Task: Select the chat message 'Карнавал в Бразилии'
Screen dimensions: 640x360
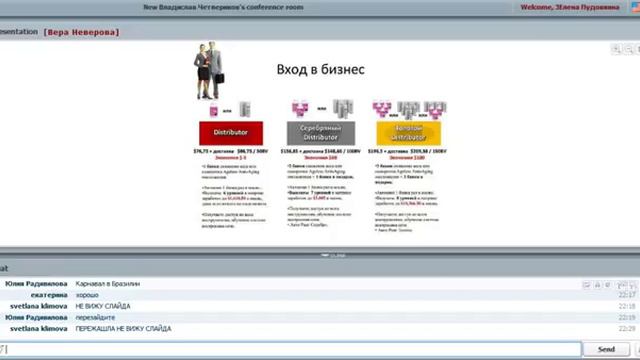Action: pos(108,284)
